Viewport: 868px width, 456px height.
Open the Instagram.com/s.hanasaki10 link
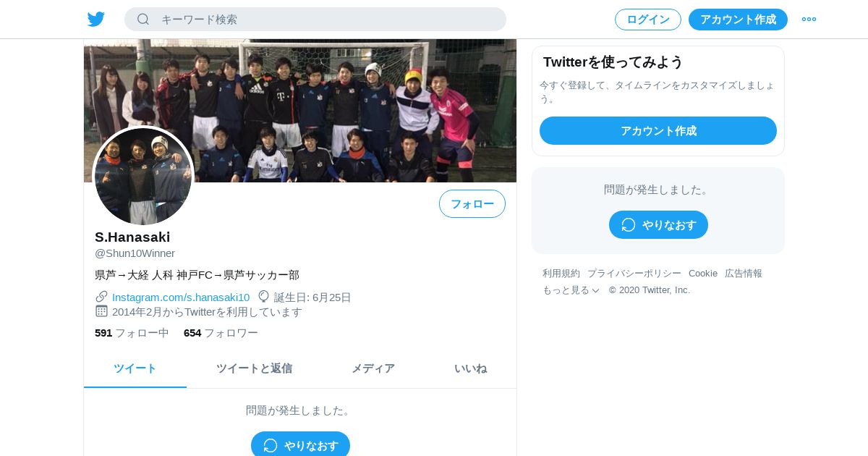pos(181,297)
